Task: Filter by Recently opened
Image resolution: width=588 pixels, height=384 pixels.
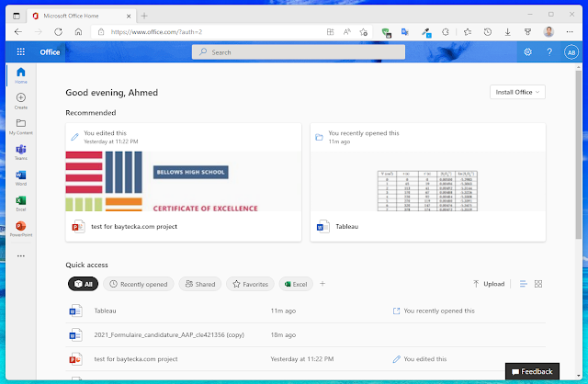Action: [x=139, y=284]
